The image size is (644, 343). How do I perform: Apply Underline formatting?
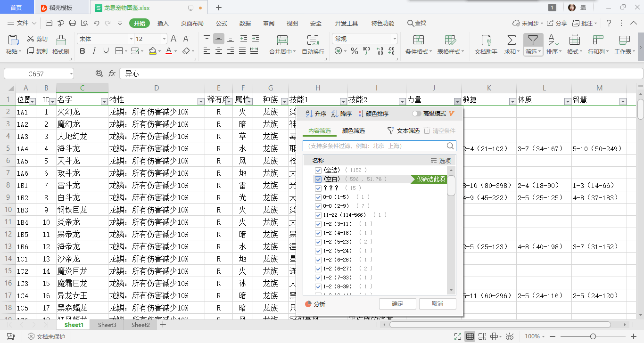(106, 51)
